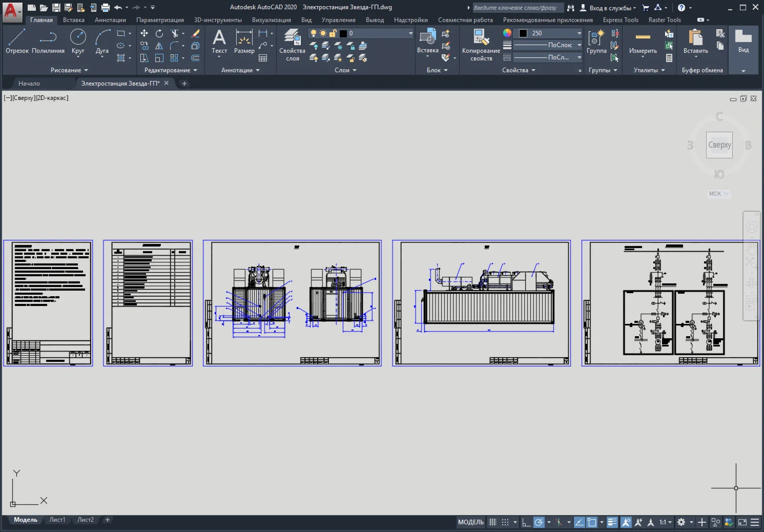The image size is (764, 532).
Task: Select the Rectangle draw tool icon
Action: tap(121, 33)
